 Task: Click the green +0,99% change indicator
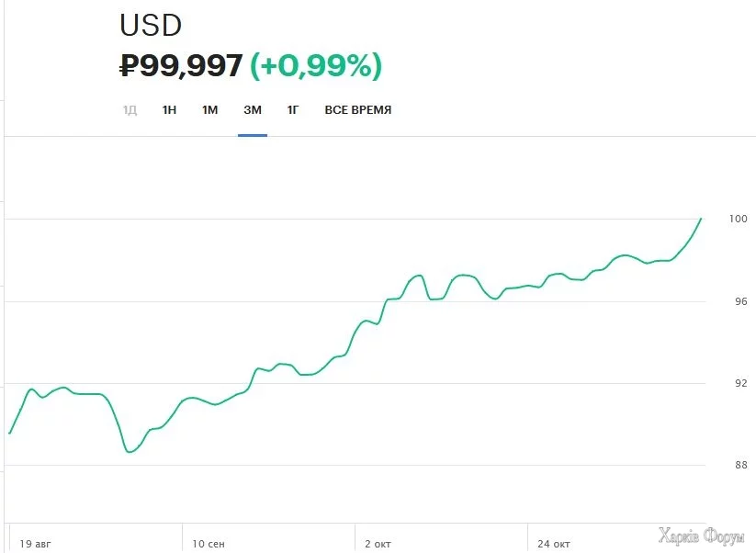316,66
